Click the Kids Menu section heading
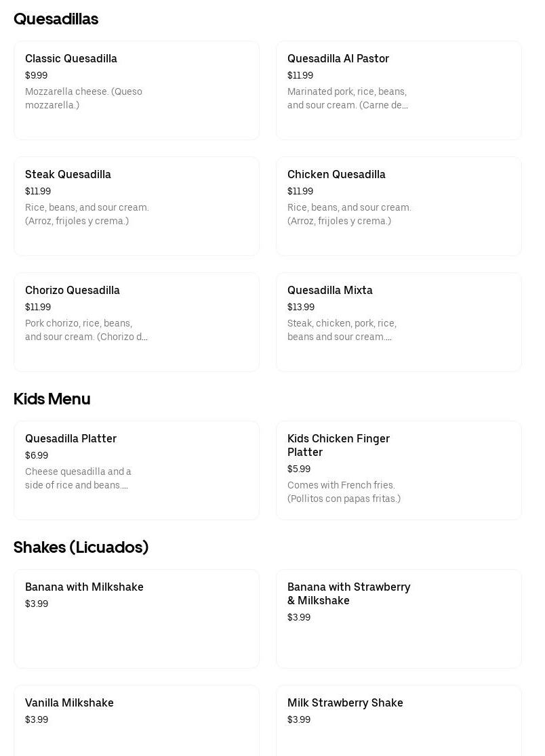 click(x=52, y=399)
